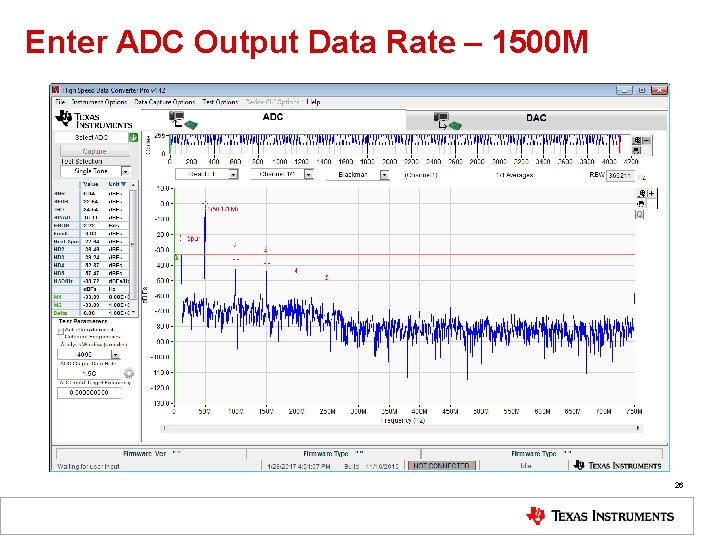Click the HD5 row in results table
Image resolution: width=720 pixels, height=540 pixels.
(x=91, y=273)
